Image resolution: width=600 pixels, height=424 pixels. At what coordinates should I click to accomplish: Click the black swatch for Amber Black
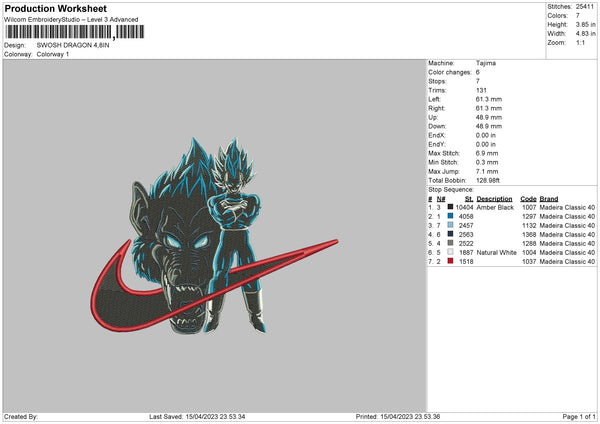click(450, 207)
